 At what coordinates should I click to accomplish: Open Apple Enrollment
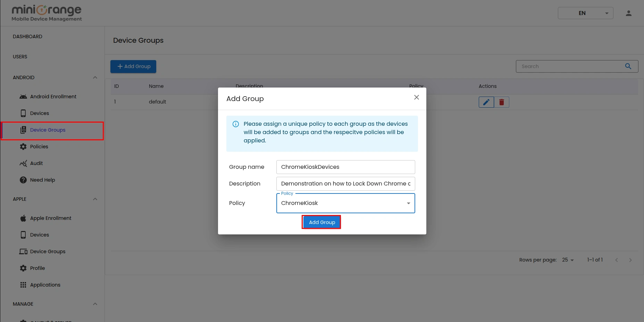pos(50,218)
